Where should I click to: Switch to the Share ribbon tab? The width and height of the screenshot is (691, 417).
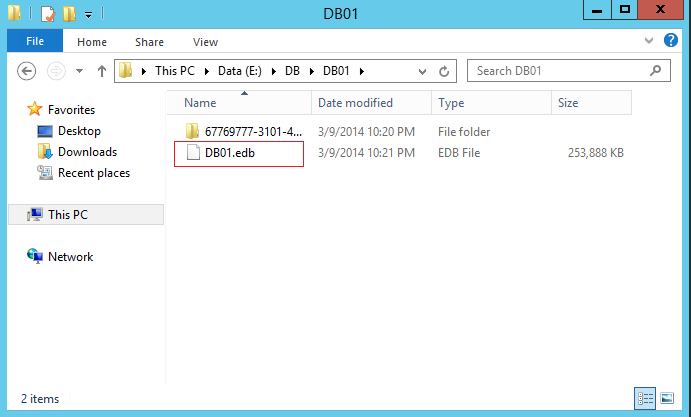(149, 42)
